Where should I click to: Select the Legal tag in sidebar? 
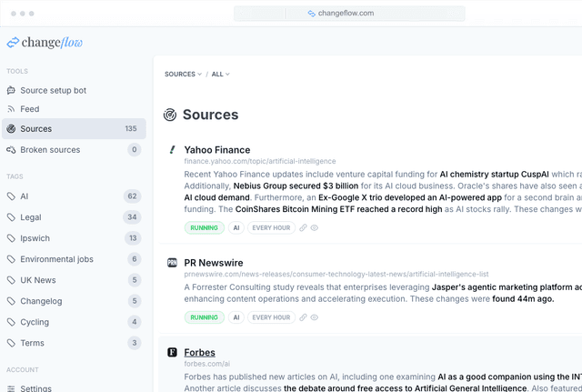[x=31, y=217]
